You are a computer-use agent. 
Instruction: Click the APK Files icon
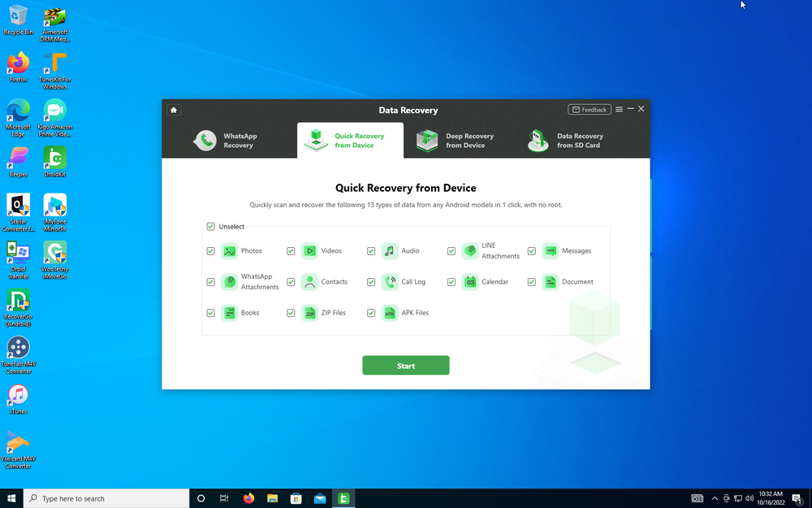click(389, 312)
